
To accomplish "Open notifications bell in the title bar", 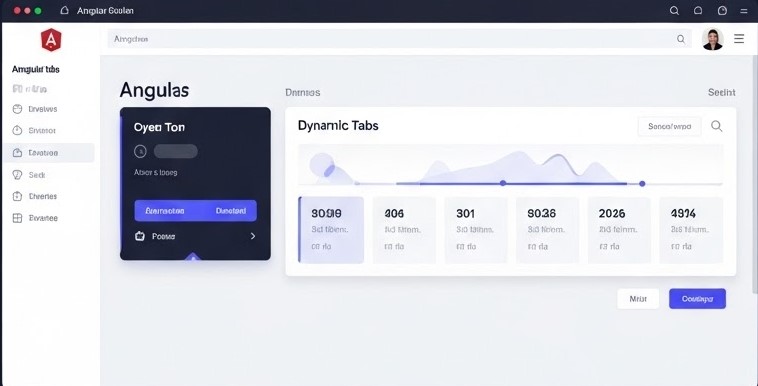I will coord(698,11).
